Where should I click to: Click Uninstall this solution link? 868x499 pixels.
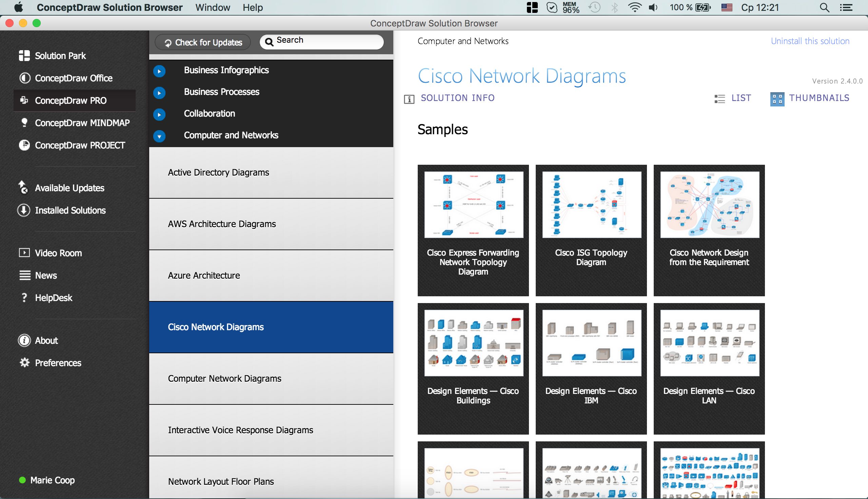809,41
